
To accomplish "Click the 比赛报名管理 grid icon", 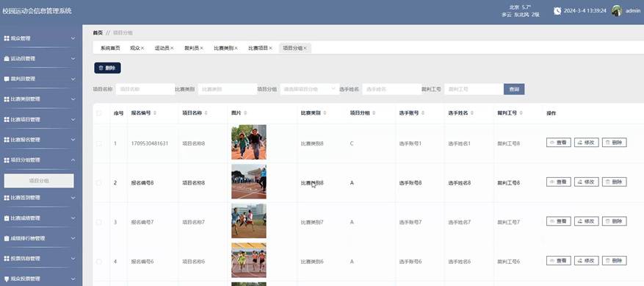I will point(7,140).
